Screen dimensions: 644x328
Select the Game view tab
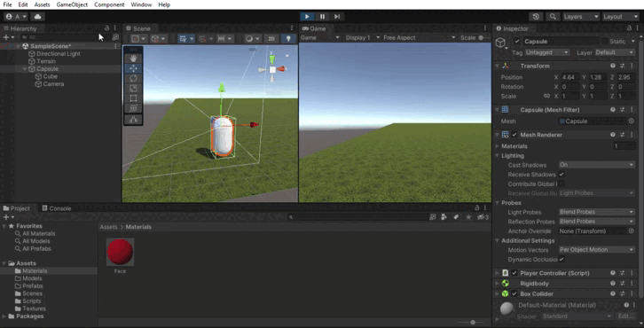pyautogui.click(x=314, y=28)
